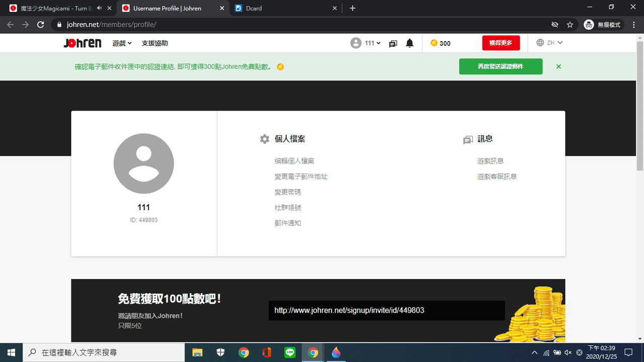Viewport: 644px width, 362px height.
Task: Click green 再度發送認證郵件 button
Action: pos(501,66)
